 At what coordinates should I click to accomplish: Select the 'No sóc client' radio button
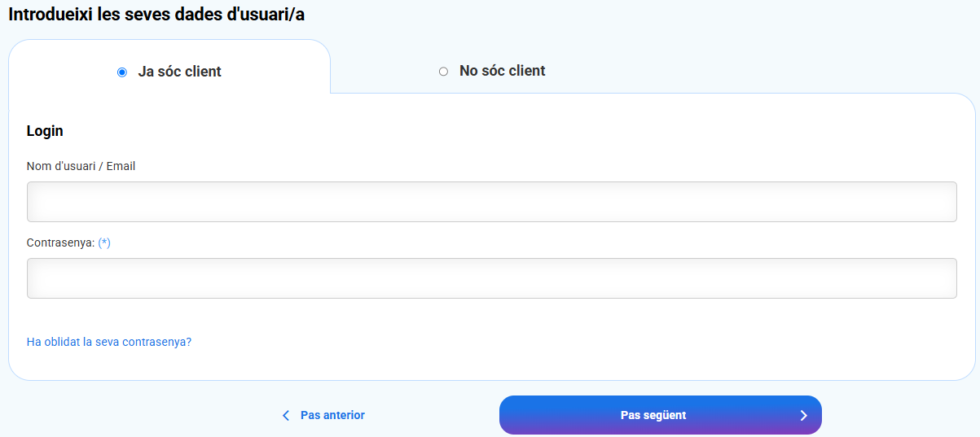[x=443, y=72]
